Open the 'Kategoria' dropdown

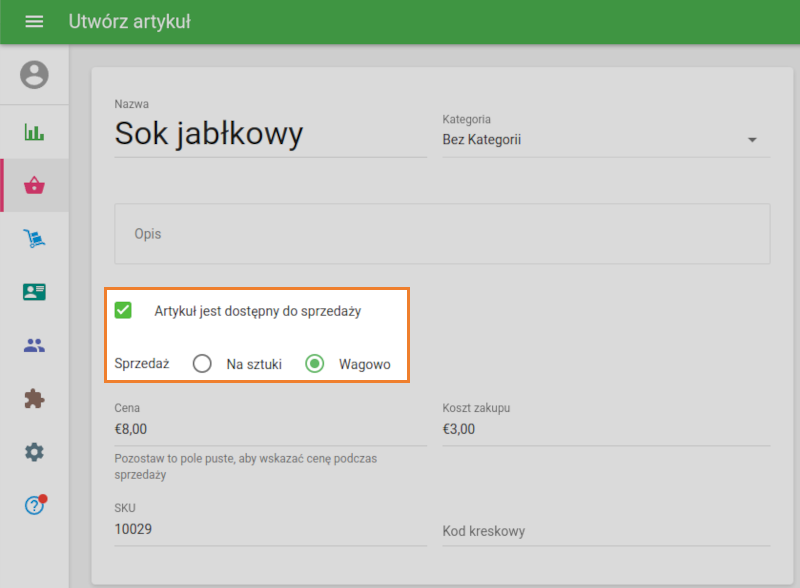click(x=600, y=139)
